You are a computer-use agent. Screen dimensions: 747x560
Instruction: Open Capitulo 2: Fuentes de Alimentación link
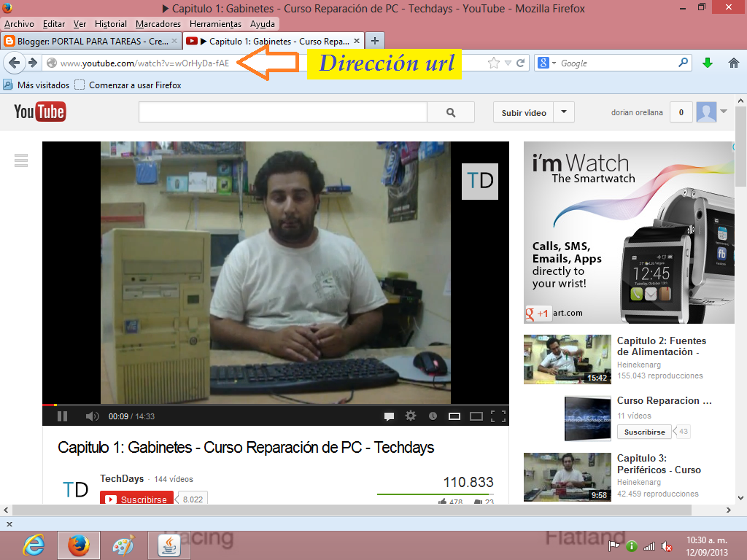click(661, 346)
